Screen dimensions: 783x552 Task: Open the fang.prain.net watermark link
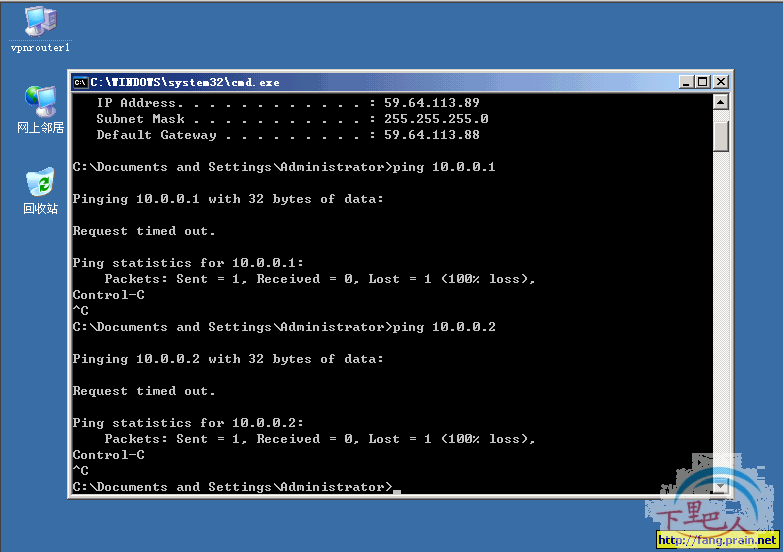[718, 540]
